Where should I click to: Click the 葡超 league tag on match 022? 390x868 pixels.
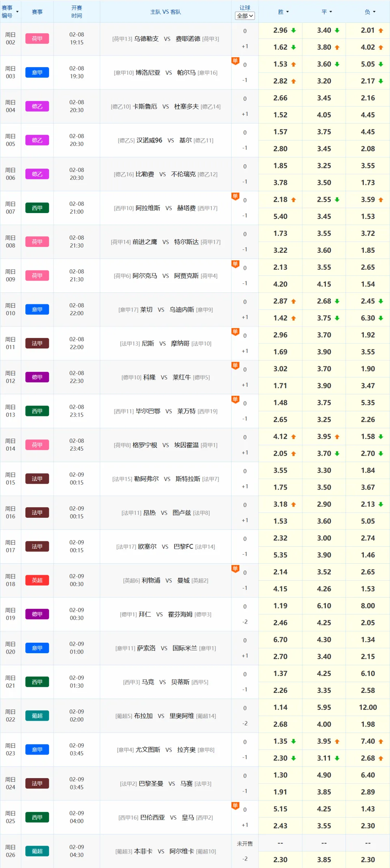pyautogui.click(x=37, y=716)
